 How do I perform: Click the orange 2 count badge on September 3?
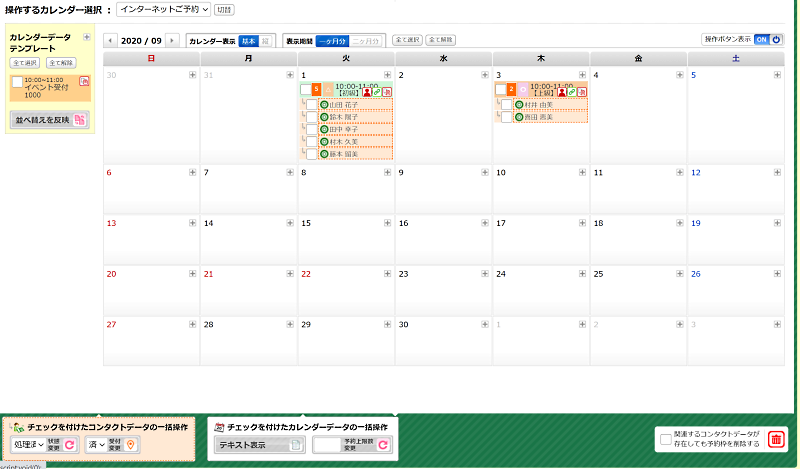click(x=511, y=90)
